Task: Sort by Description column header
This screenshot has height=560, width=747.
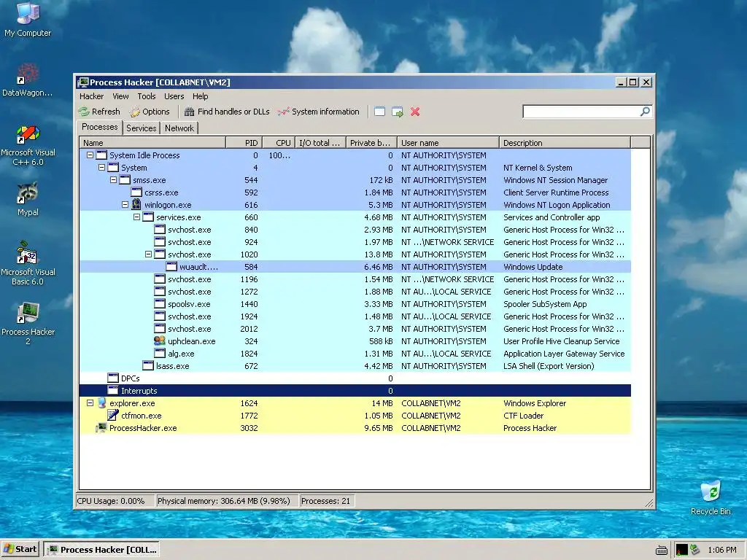Action: click(x=565, y=142)
